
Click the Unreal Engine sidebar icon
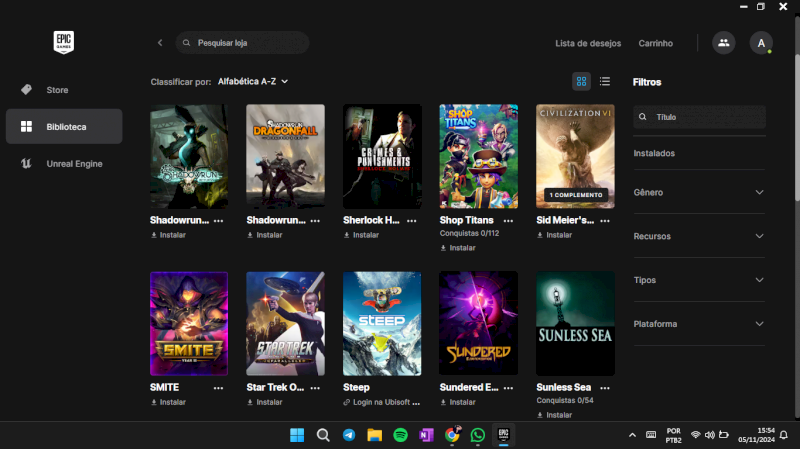point(26,163)
